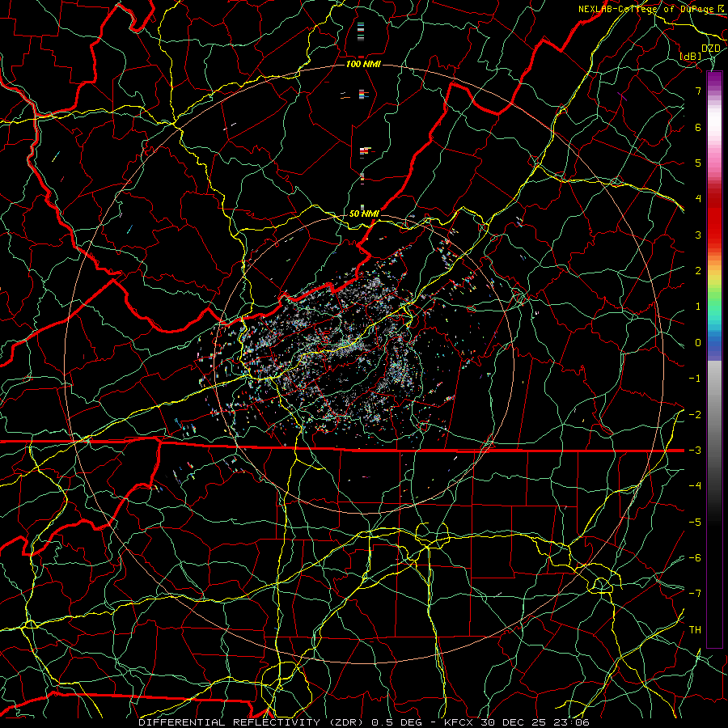Click the "2" value on color scale

point(698,271)
